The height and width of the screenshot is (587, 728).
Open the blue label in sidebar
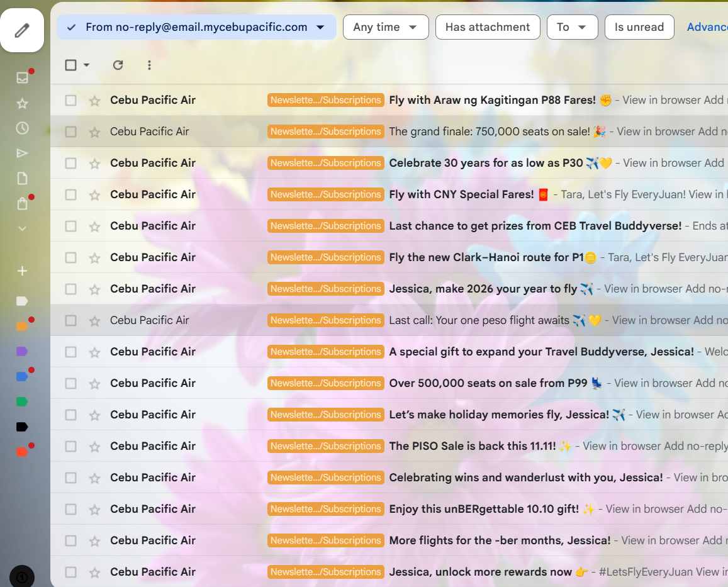coord(22,377)
